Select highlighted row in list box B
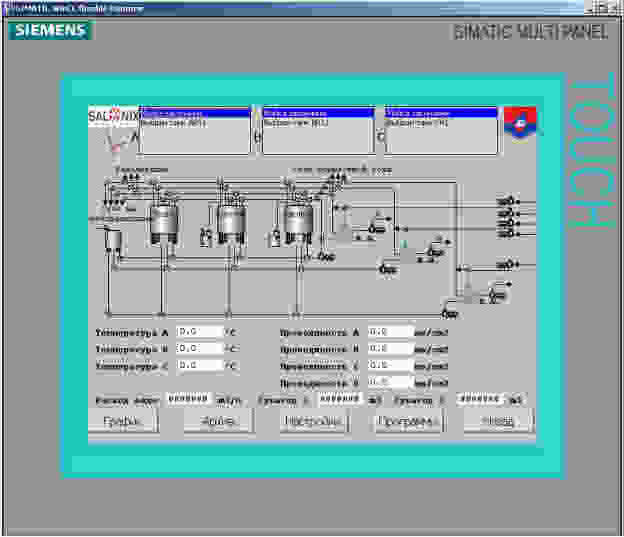This screenshot has height=537, width=624. pyautogui.click(x=318, y=114)
